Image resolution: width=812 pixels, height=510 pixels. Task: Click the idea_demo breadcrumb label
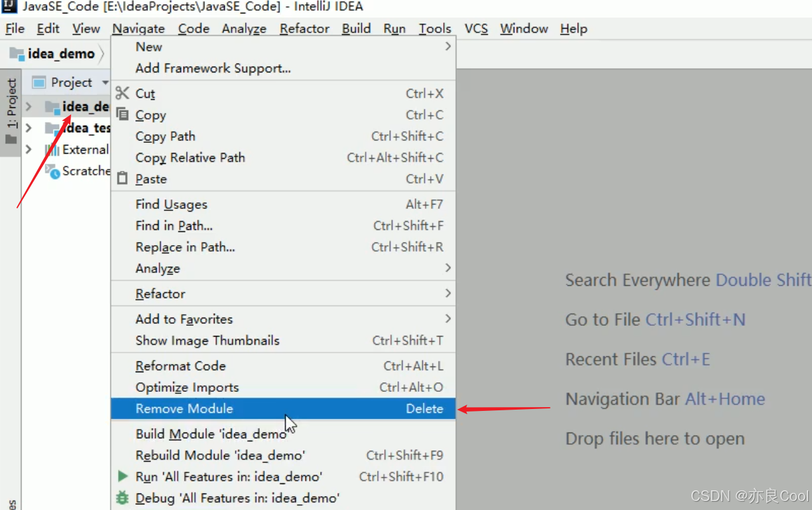click(61, 54)
